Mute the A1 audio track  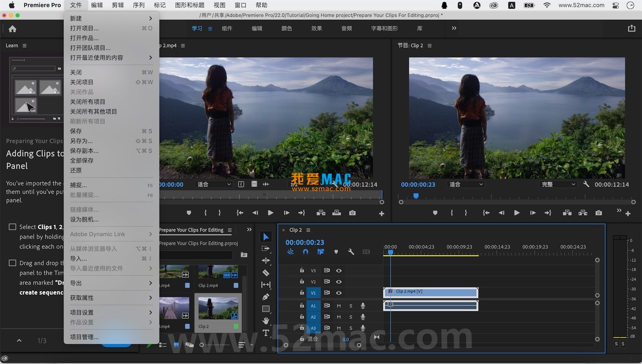point(339,306)
